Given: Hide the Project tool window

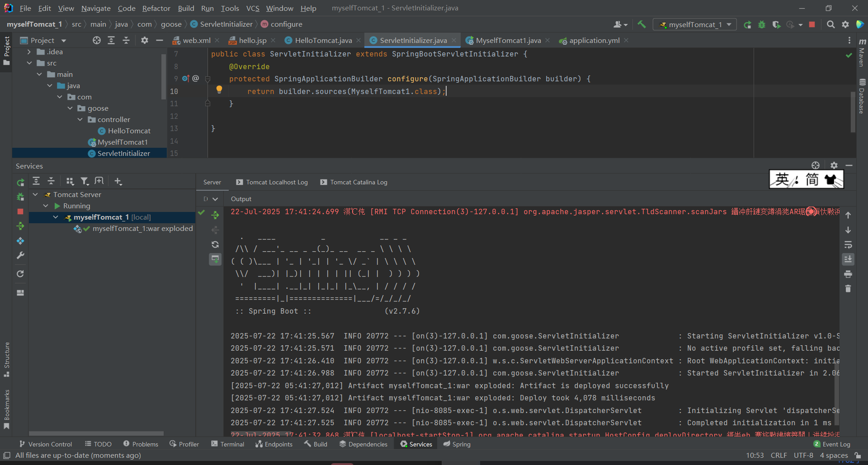Looking at the screenshot, I should coord(159,40).
